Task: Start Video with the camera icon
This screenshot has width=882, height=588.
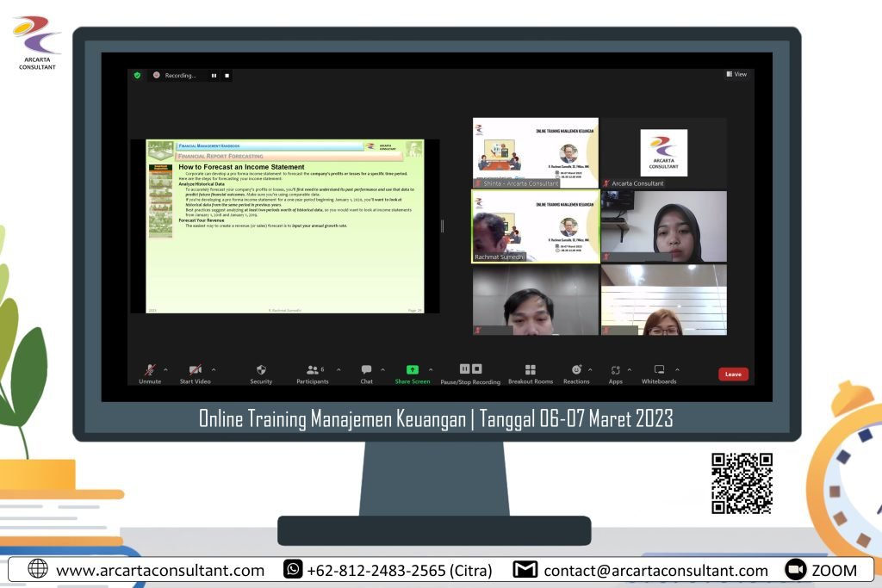Action: [x=195, y=370]
